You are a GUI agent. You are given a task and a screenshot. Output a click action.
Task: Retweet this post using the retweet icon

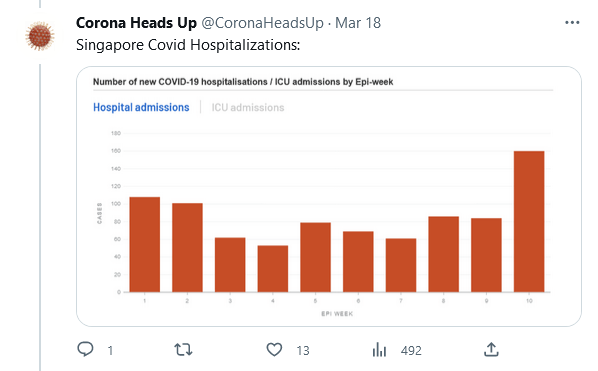(183, 349)
